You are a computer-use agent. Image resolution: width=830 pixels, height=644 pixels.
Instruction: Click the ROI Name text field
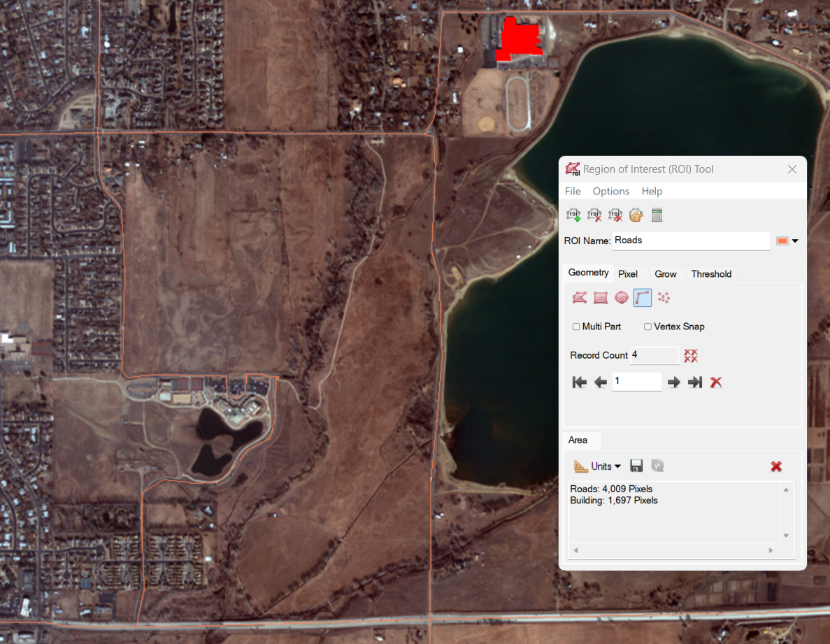point(690,241)
